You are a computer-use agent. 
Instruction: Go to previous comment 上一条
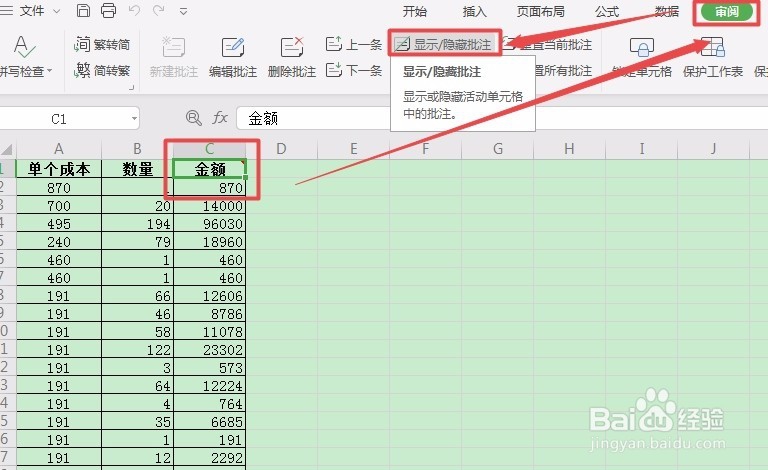tap(354, 45)
